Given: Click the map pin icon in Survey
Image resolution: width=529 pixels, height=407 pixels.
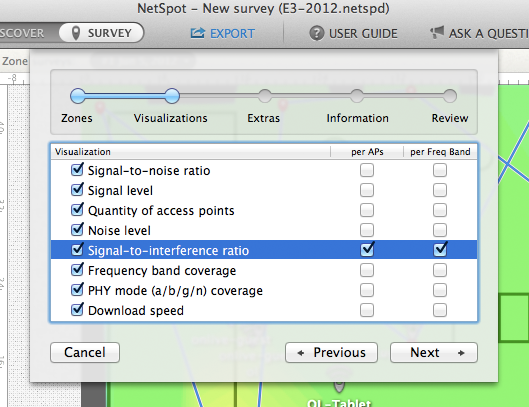Looking at the screenshot, I should pos(76,33).
